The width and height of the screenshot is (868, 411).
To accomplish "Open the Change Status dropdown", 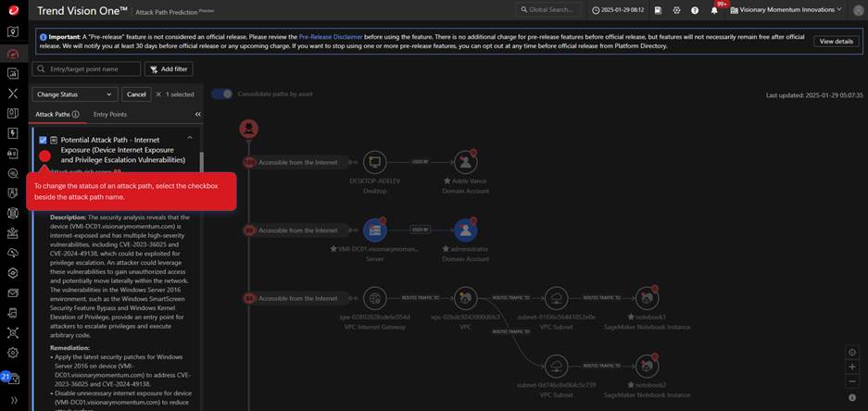I will [75, 94].
